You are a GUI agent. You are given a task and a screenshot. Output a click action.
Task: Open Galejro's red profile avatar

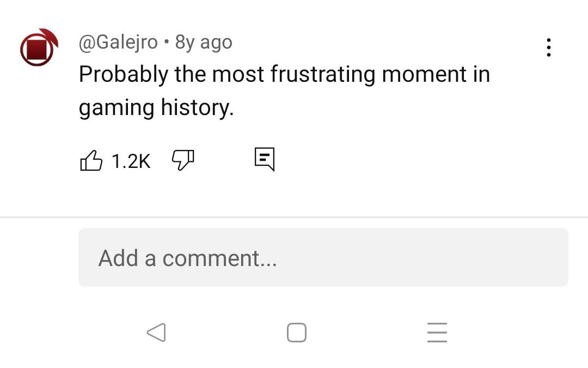(x=38, y=48)
